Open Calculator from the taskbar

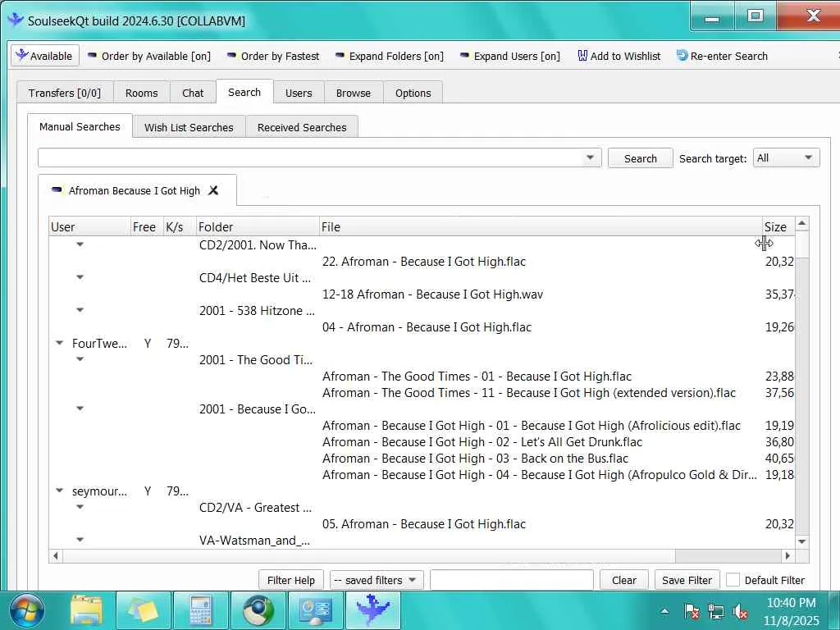pyautogui.click(x=200, y=610)
